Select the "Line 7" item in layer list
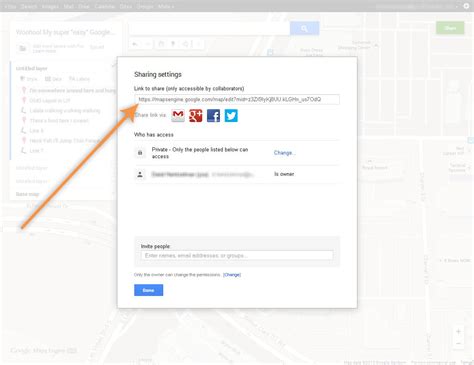The width and height of the screenshot is (474, 365). (37, 151)
